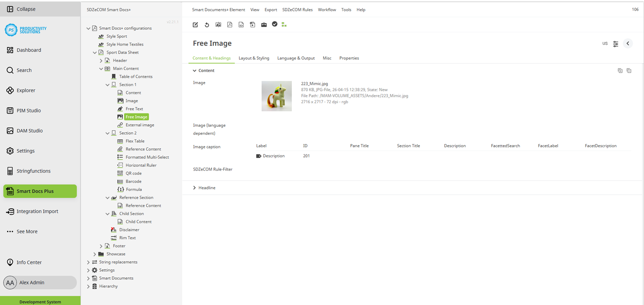Click the 223_Mimic.jpg image thumbnail
The height and width of the screenshot is (305, 644).
(x=277, y=96)
